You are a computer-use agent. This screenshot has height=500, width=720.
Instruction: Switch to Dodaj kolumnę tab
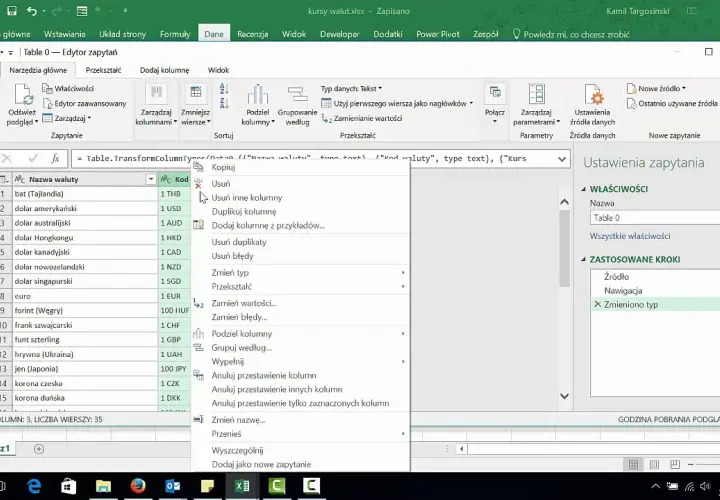164,70
